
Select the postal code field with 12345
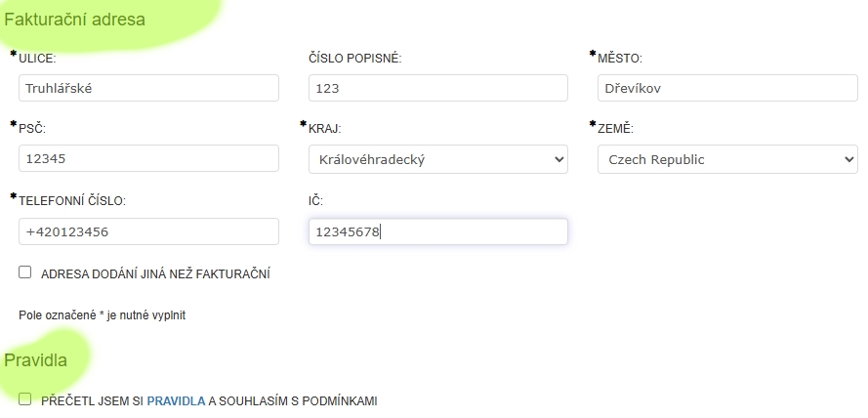point(148,159)
